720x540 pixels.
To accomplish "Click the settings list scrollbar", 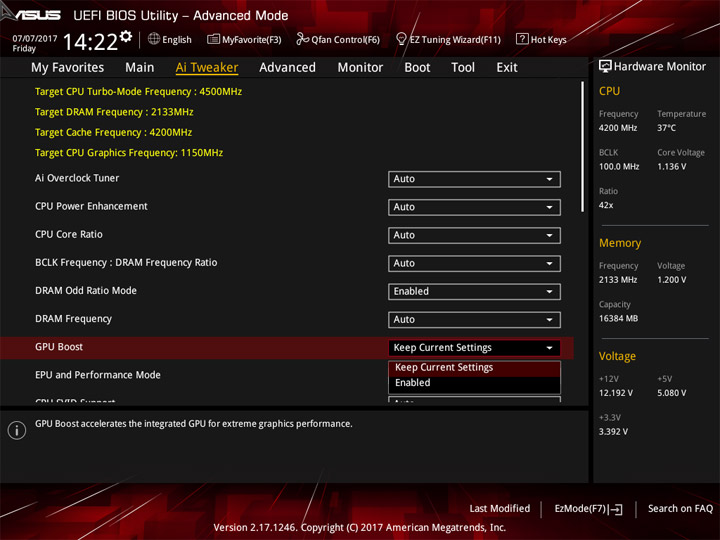I will pyautogui.click(x=583, y=147).
